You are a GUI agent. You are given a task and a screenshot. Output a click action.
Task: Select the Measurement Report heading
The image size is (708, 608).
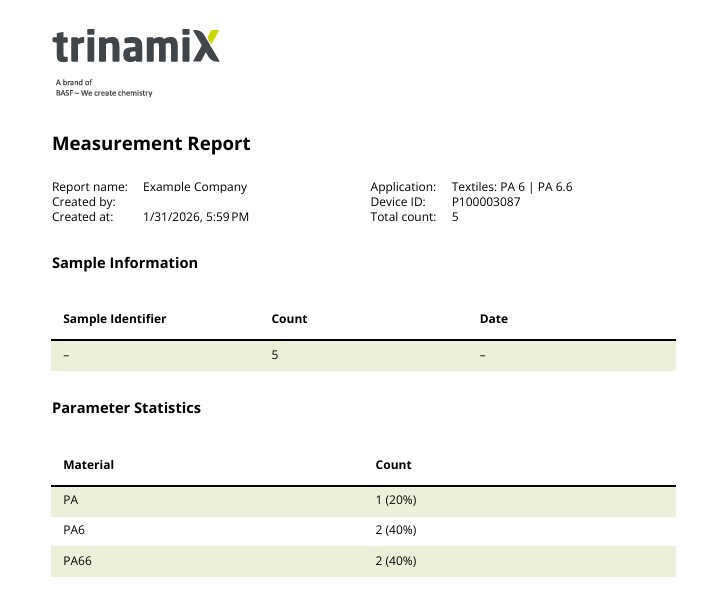click(151, 144)
